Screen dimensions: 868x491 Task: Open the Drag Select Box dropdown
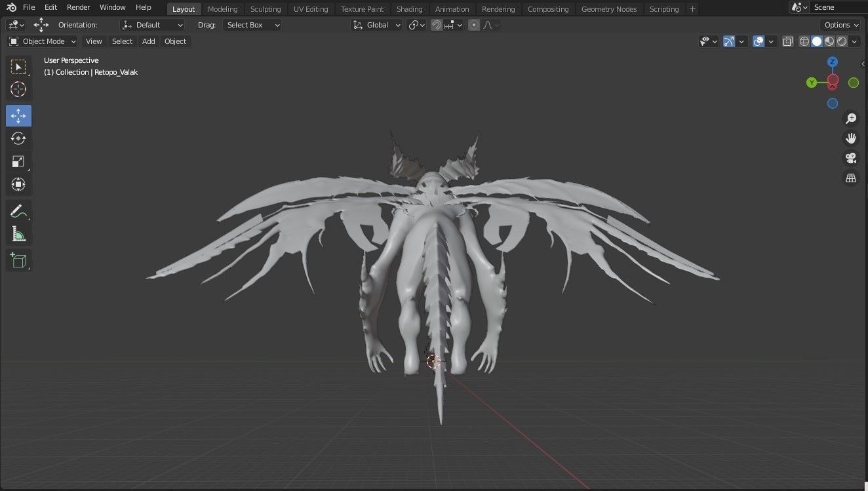pos(252,25)
